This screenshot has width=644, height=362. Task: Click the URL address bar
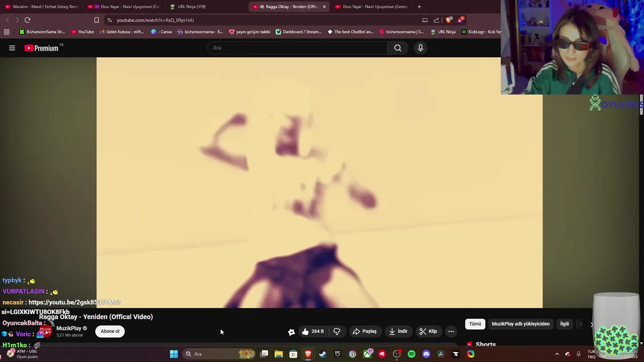click(262, 20)
